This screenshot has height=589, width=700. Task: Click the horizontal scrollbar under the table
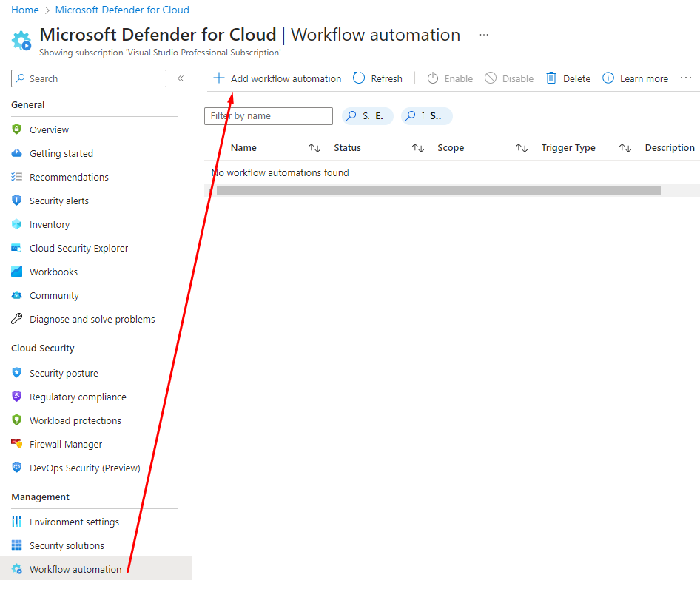pos(438,190)
